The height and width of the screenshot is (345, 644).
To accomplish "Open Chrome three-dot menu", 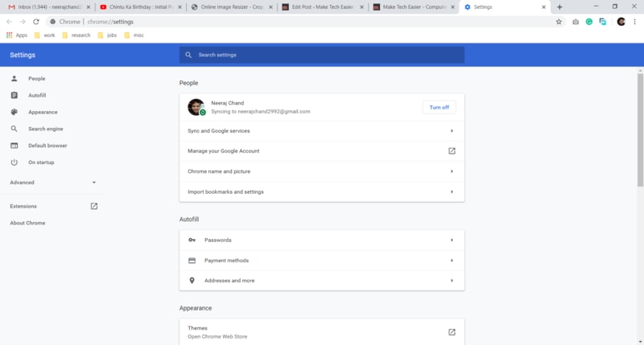I will [x=634, y=22].
